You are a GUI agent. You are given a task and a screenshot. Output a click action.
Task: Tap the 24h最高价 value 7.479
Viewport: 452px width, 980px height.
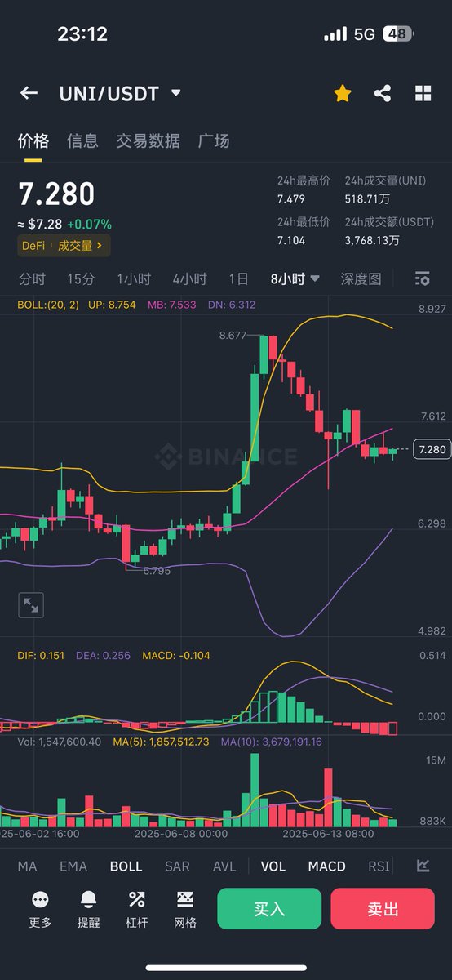(292, 199)
